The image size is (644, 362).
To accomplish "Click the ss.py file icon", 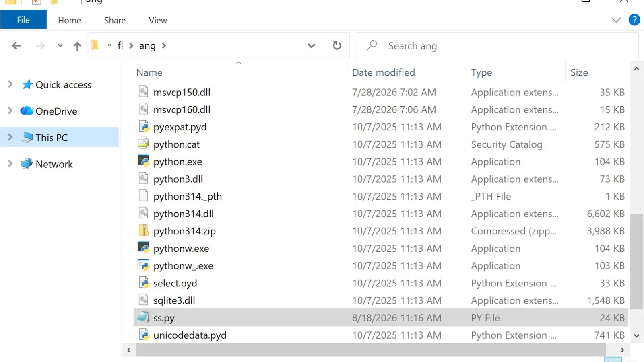I will click(143, 317).
